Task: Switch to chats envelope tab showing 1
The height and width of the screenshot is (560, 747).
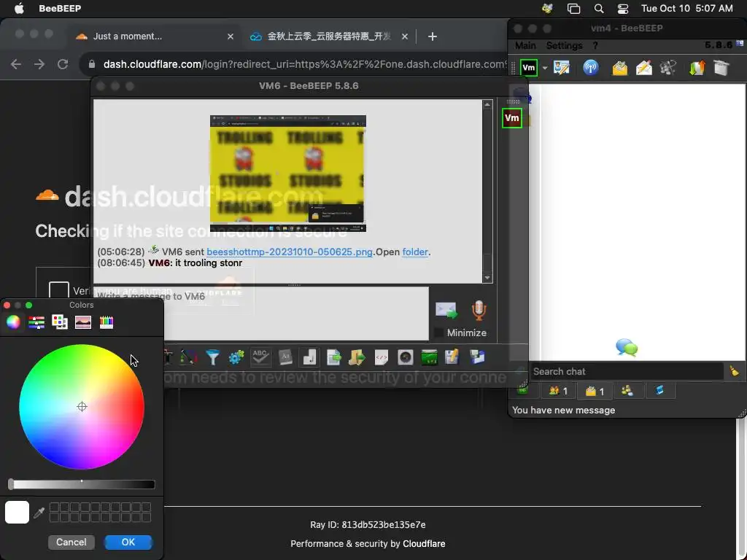Action: [595, 391]
